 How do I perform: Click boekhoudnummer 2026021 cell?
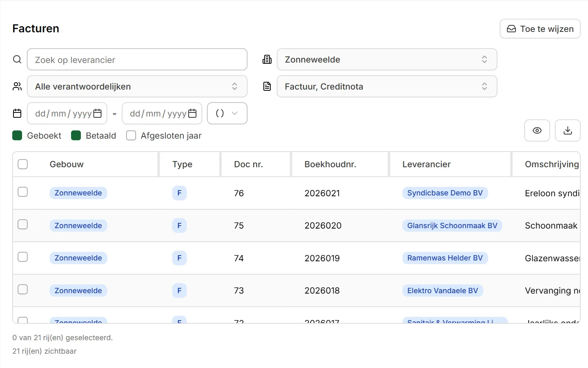[x=322, y=193]
